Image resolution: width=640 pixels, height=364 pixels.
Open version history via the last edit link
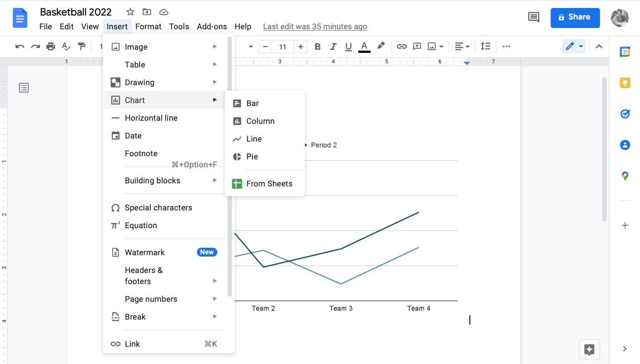(x=315, y=26)
